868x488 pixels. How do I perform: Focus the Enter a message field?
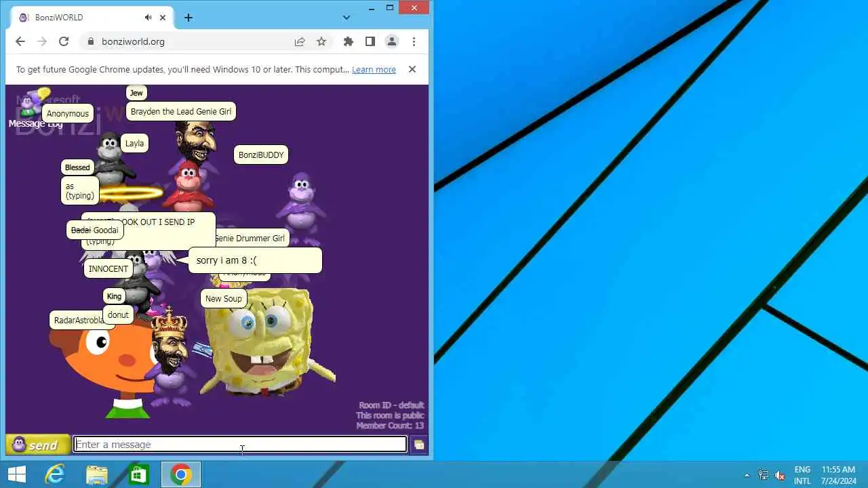pyautogui.click(x=240, y=445)
